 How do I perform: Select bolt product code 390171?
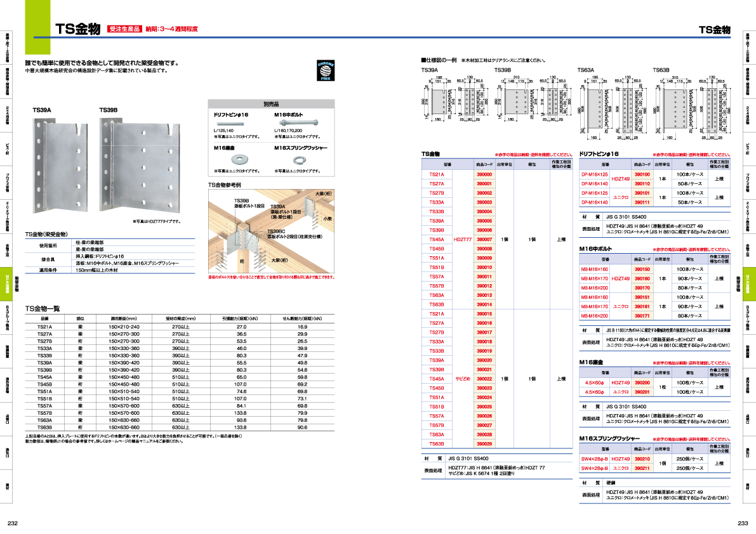coord(642,316)
